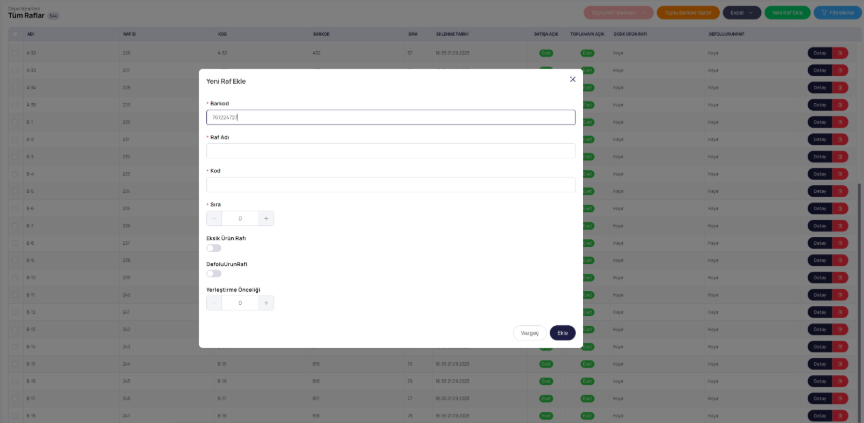
Task: Select the checkbox on row B-15
Action: [x=15, y=364]
